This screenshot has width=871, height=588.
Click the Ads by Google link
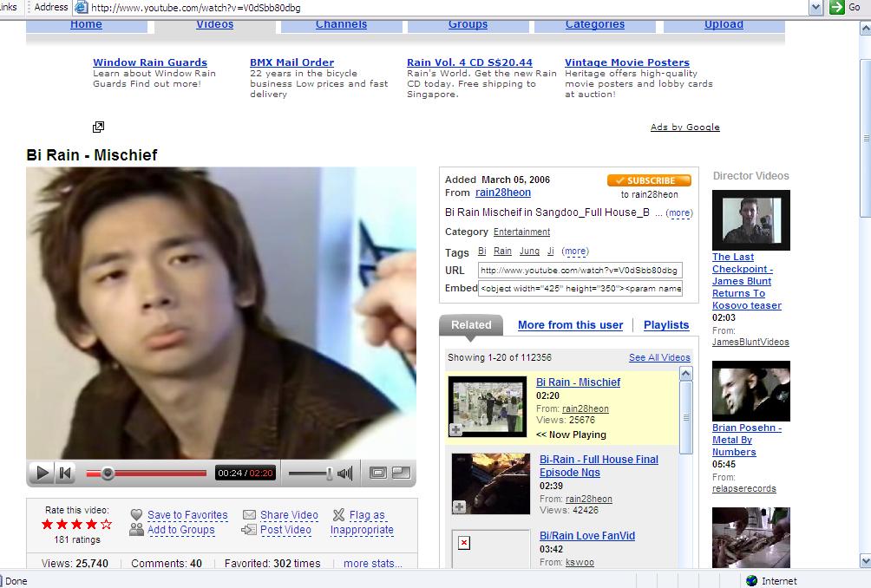click(x=684, y=127)
